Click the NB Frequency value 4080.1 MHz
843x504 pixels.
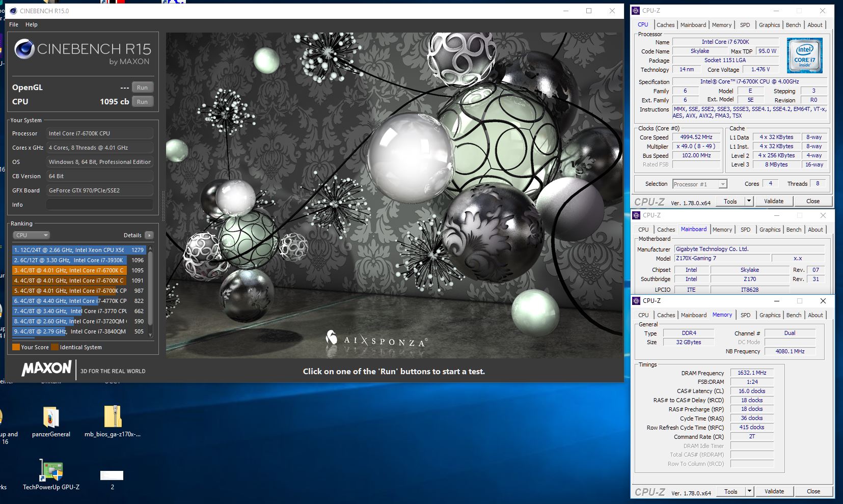pos(790,351)
